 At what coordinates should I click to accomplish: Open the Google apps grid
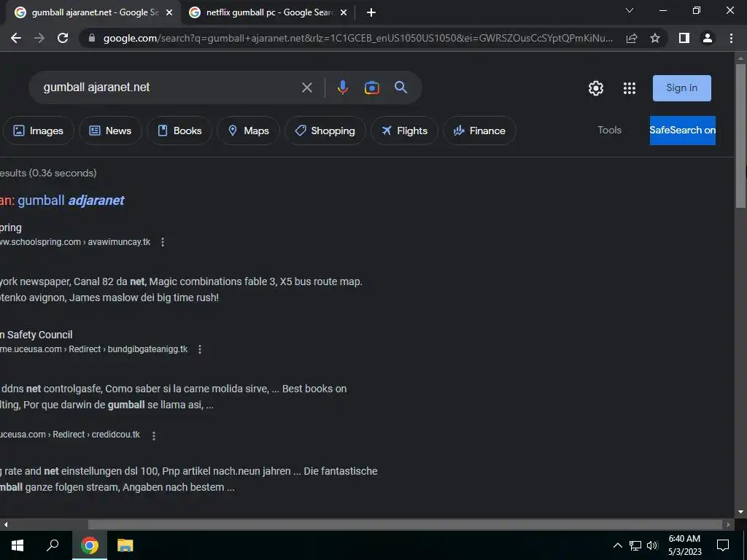click(630, 88)
